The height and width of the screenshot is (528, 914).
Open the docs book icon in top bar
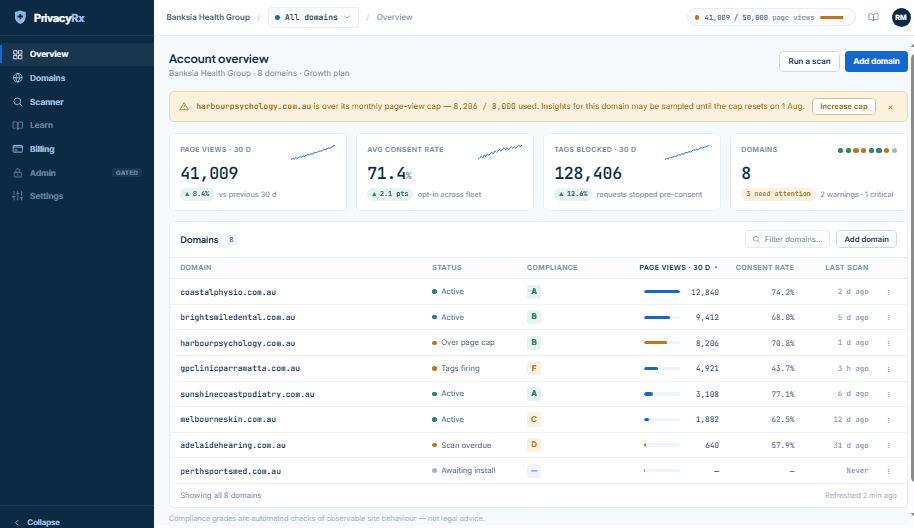[x=873, y=17]
